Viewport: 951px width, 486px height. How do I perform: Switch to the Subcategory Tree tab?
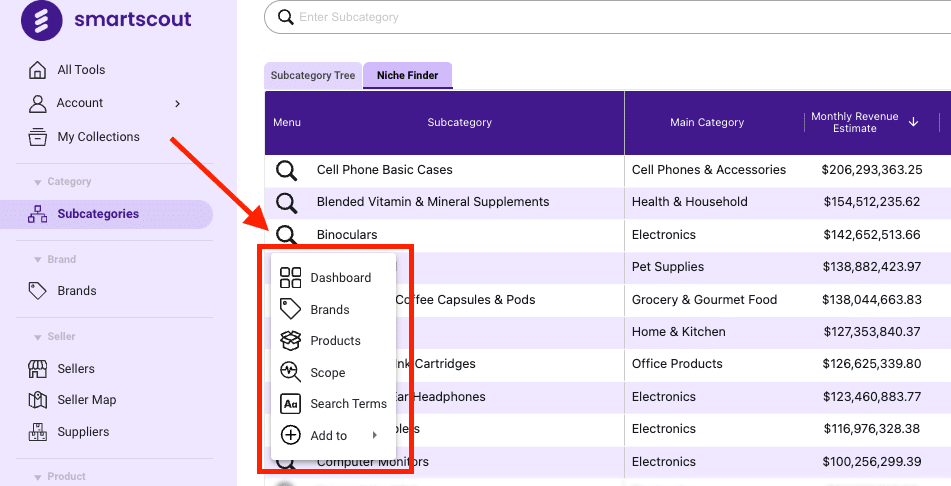click(x=313, y=75)
